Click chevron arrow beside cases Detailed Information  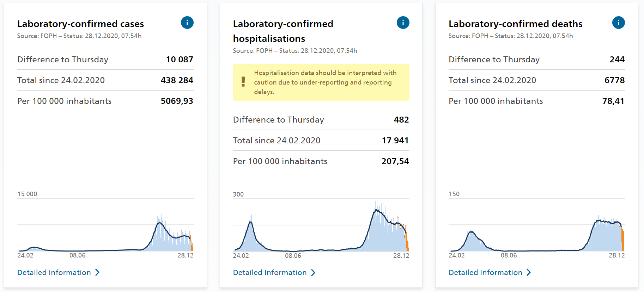click(97, 273)
